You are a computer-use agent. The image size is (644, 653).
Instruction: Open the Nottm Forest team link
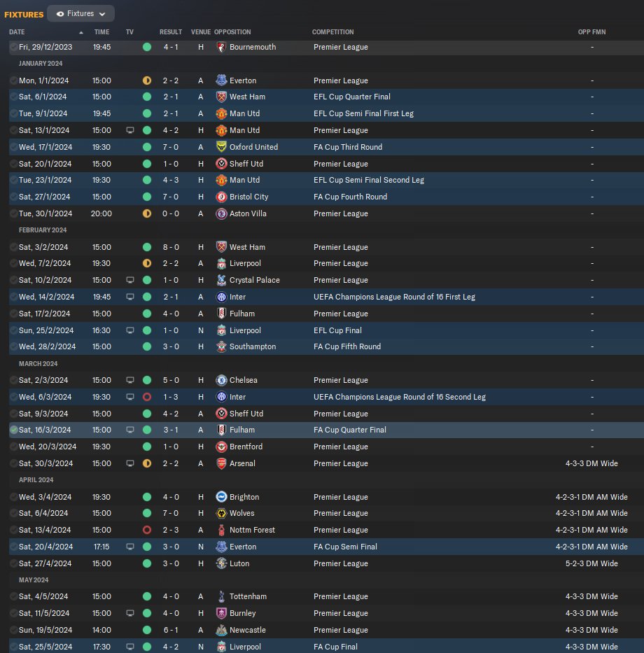click(x=252, y=530)
